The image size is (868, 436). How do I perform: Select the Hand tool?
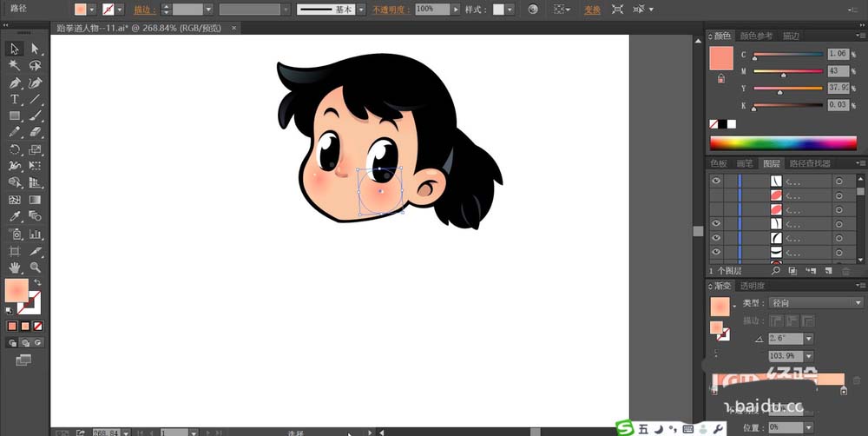15,267
